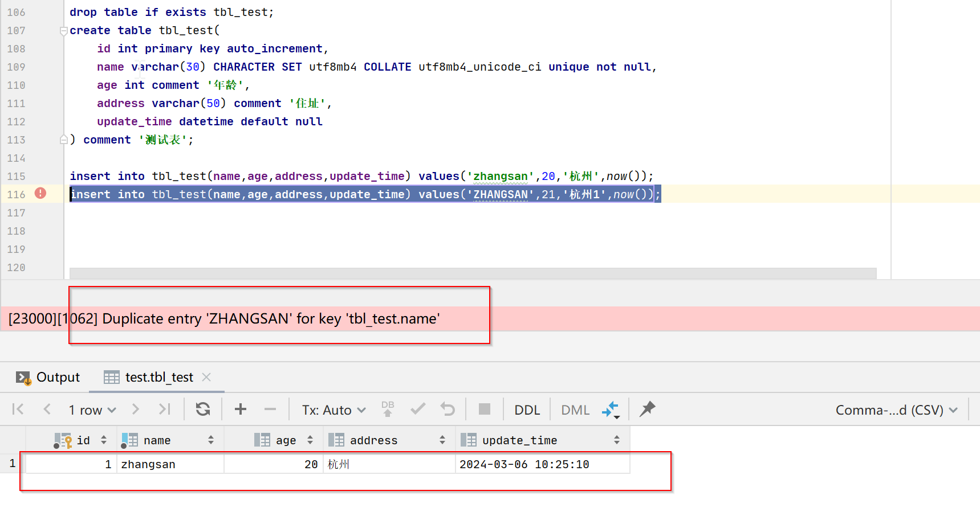The image size is (980, 528).
Task: Sort by the address column arrows
Action: [x=442, y=440]
